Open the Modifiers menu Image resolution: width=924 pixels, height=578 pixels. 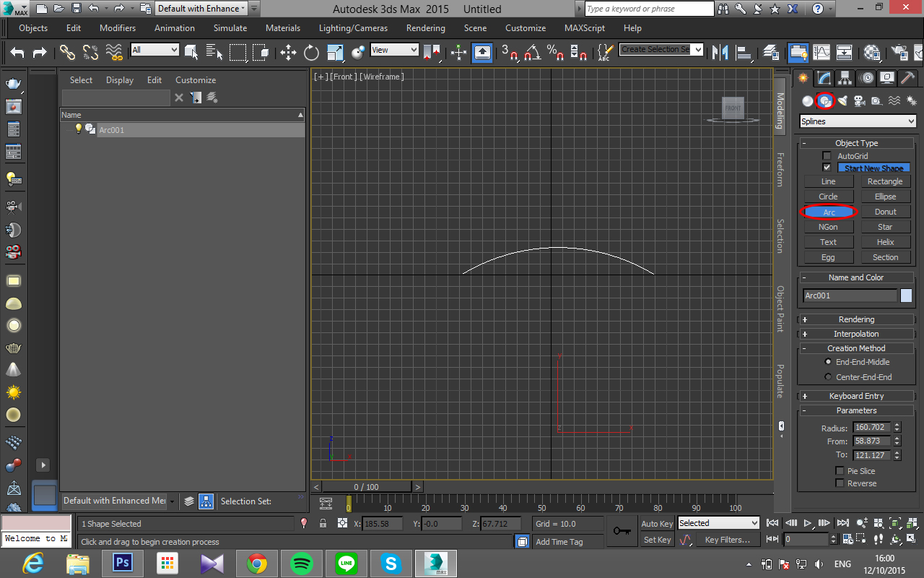point(118,28)
